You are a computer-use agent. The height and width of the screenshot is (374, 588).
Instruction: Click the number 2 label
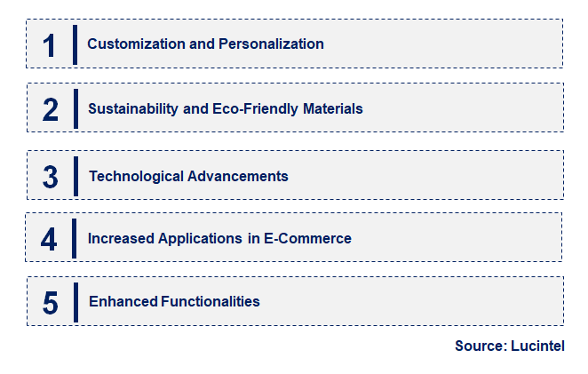[x=51, y=109]
